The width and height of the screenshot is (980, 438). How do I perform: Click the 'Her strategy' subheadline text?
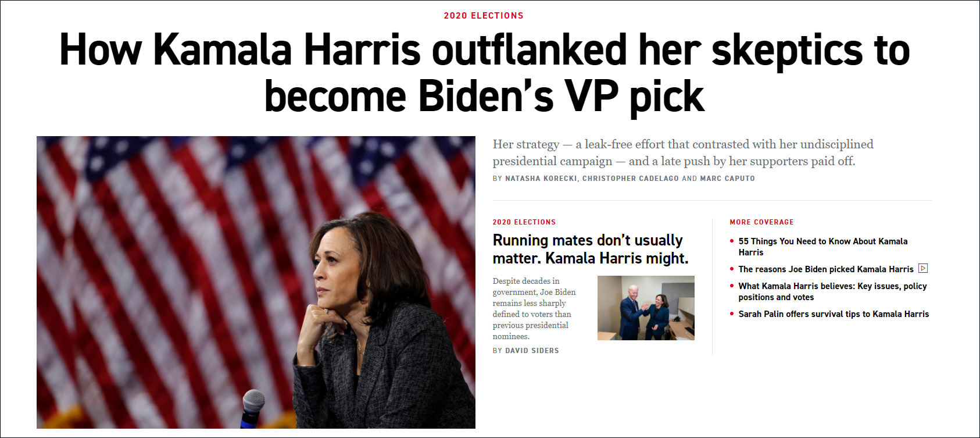pyautogui.click(x=683, y=152)
